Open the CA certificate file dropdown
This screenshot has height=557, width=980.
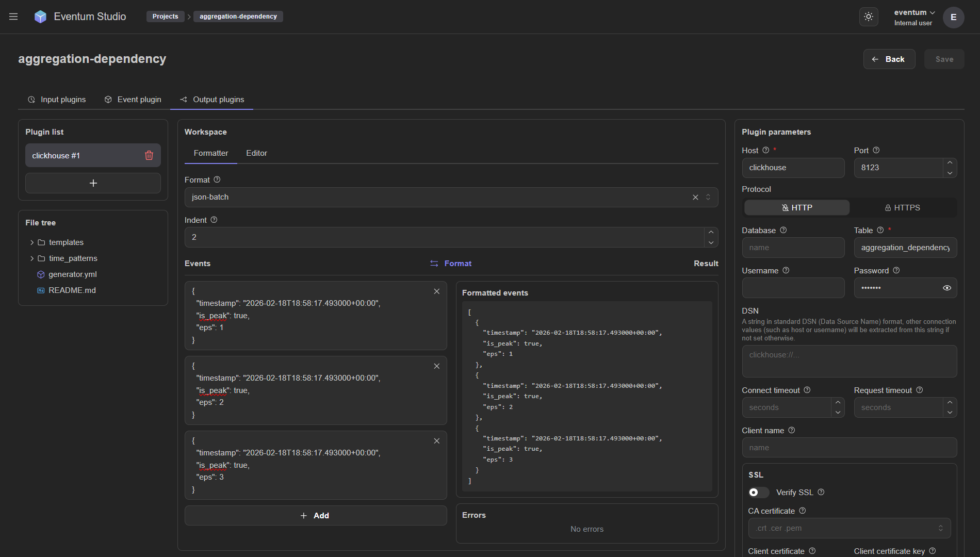pos(849,528)
